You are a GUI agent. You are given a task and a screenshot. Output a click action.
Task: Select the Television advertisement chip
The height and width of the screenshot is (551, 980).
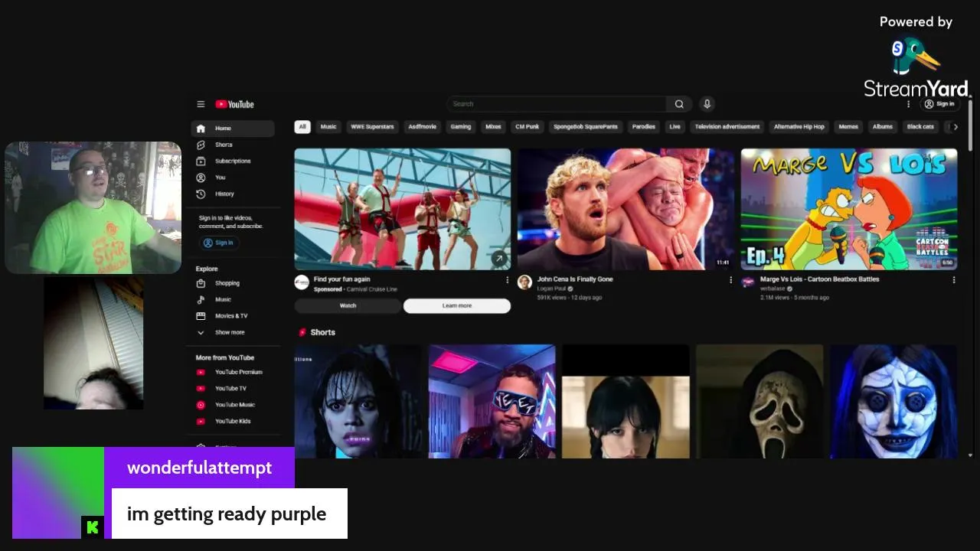(x=727, y=127)
